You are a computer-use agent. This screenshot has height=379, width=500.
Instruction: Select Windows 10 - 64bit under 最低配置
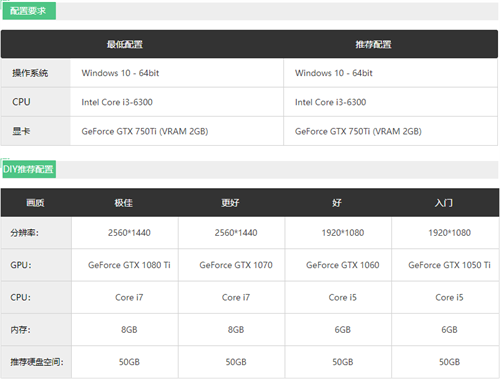pyautogui.click(x=120, y=73)
